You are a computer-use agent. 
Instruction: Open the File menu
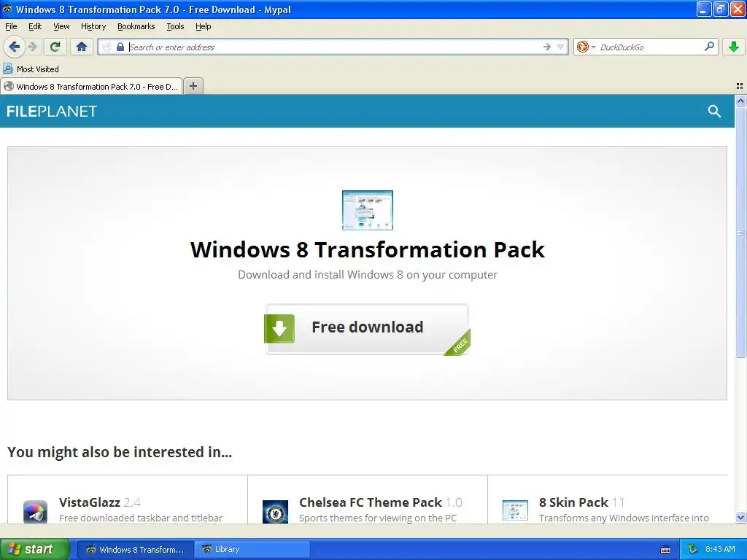click(x=11, y=26)
